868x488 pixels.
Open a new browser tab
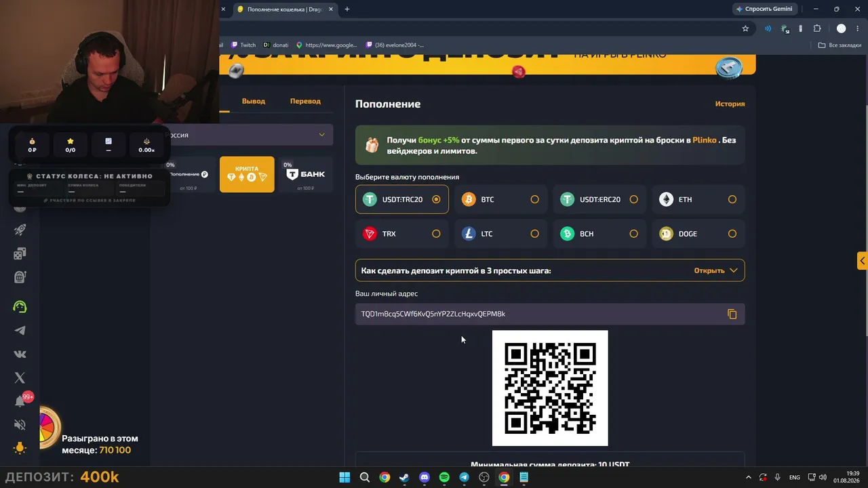347,9
